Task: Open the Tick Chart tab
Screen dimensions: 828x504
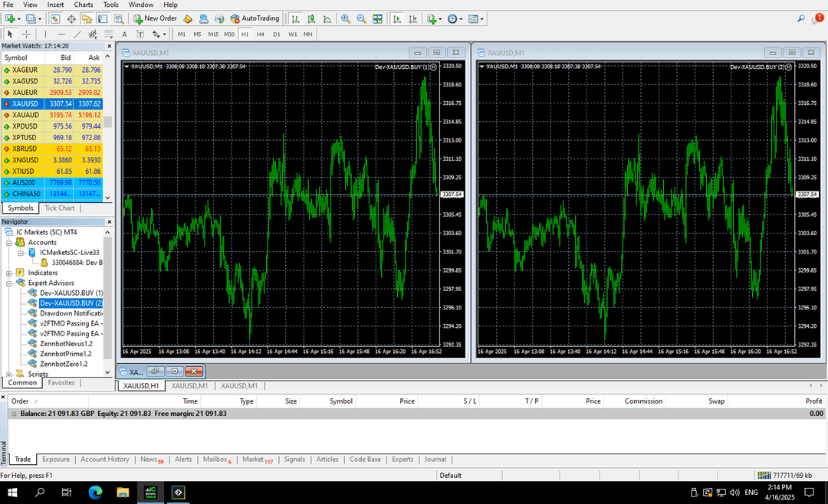Action: pyautogui.click(x=60, y=208)
